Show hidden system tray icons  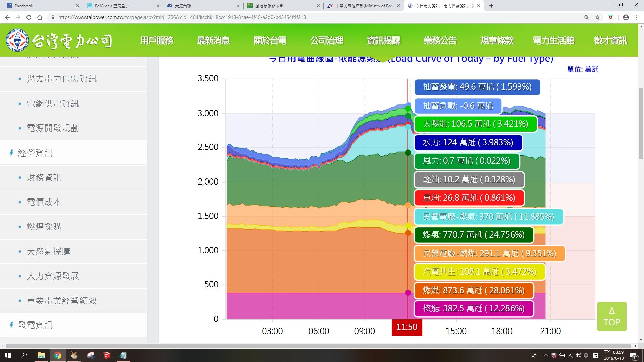pyautogui.click(x=546, y=355)
